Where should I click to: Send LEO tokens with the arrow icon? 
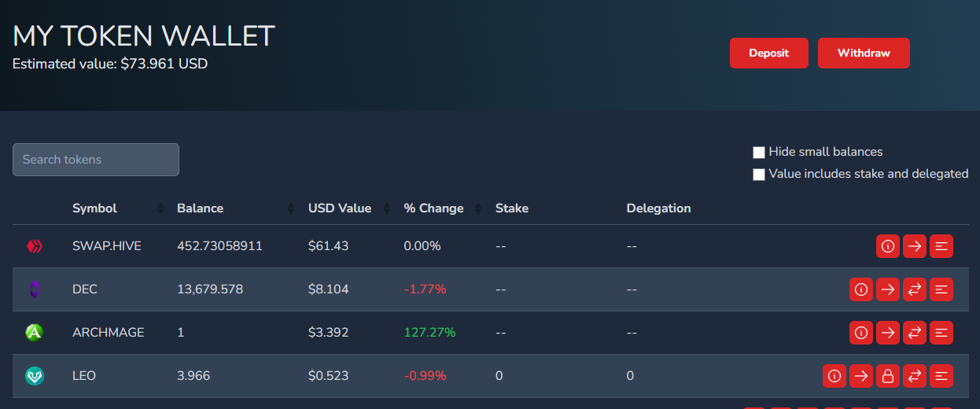pyautogui.click(x=861, y=376)
